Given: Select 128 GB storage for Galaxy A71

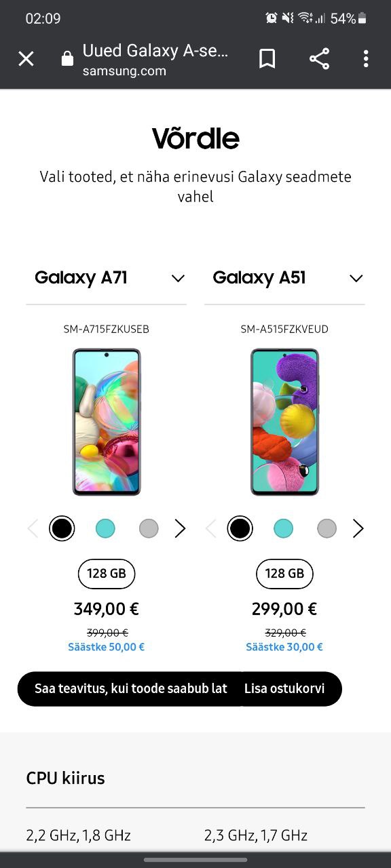Looking at the screenshot, I should tap(107, 574).
